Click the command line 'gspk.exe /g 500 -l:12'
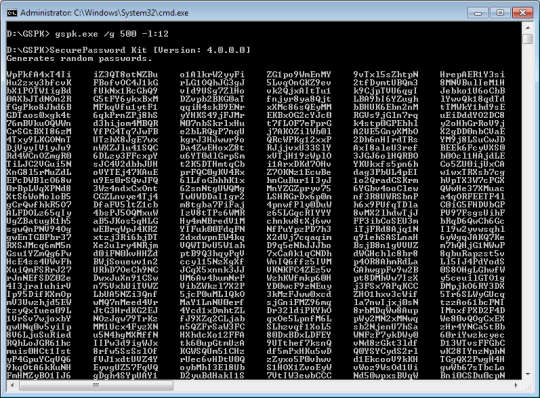This screenshot has height=398, width=540. click(112, 34)
